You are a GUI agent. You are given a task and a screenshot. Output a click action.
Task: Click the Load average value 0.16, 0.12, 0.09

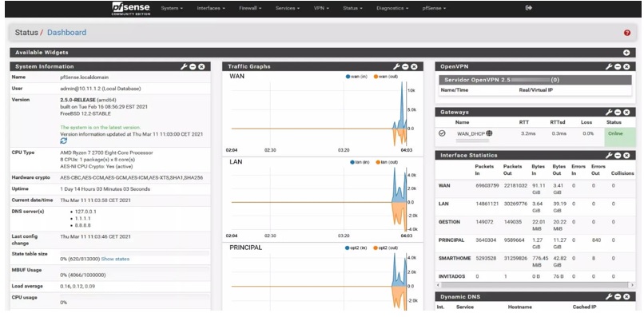click(78, 286)
